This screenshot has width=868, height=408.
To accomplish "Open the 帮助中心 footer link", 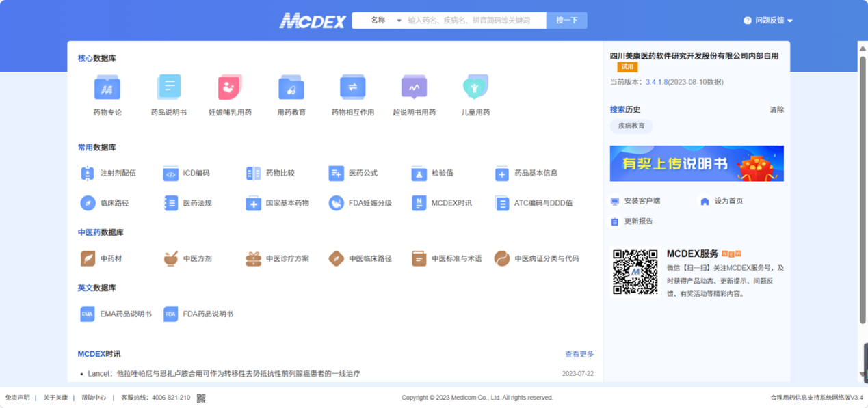I will point(94,398).
